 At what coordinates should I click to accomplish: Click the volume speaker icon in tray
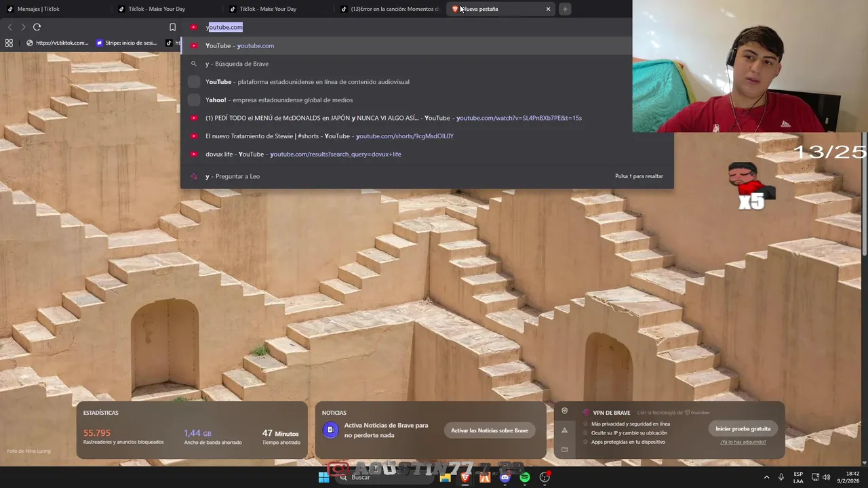pyautogui.click(x=826, y=477)
